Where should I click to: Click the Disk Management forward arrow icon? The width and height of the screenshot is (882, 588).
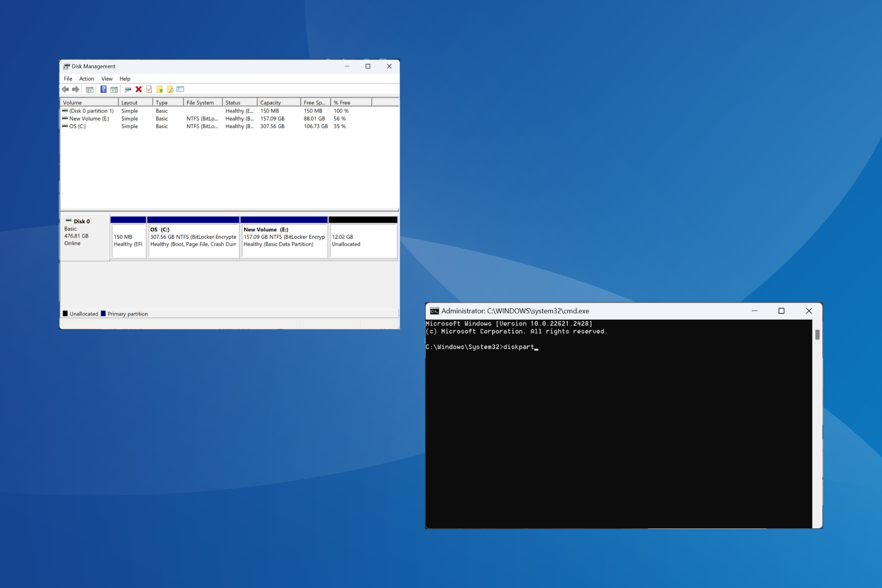[x=75, y=89]
